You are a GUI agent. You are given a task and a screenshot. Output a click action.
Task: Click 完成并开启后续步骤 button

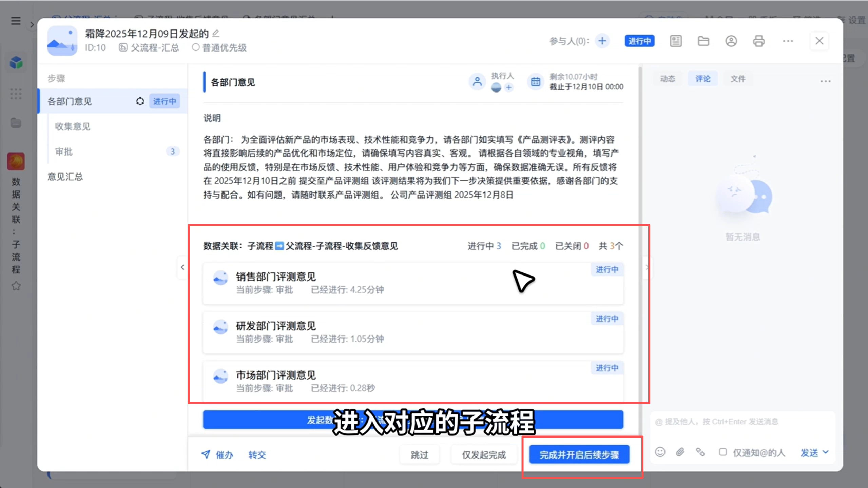tap(579, 454)
